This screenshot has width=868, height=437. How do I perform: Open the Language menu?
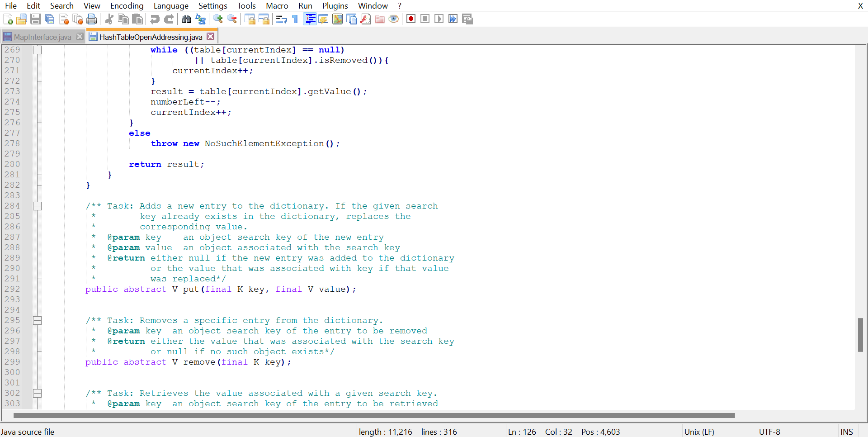tap(171, 6)
